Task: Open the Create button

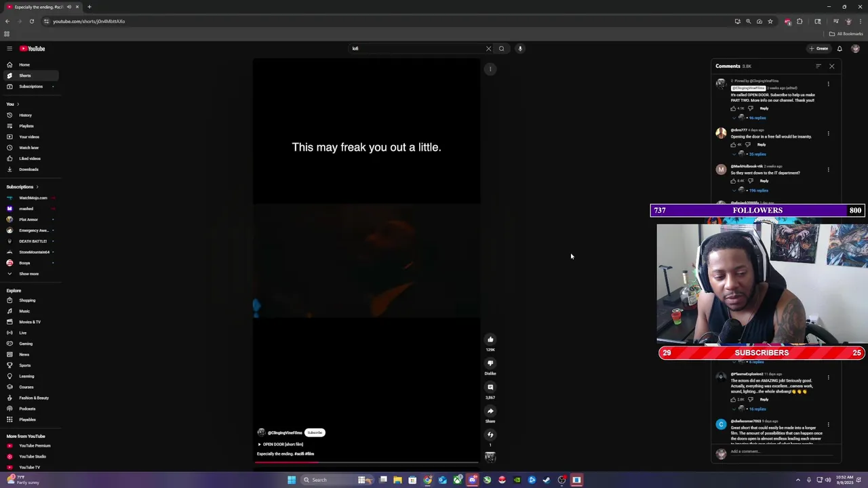Action: pyautogui.click(x=818, y=49)
